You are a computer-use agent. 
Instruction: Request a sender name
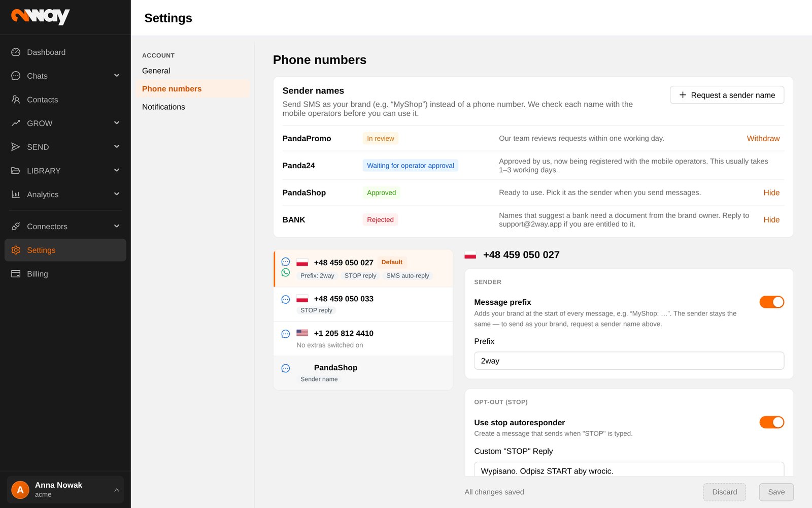[x=727, y=95]
